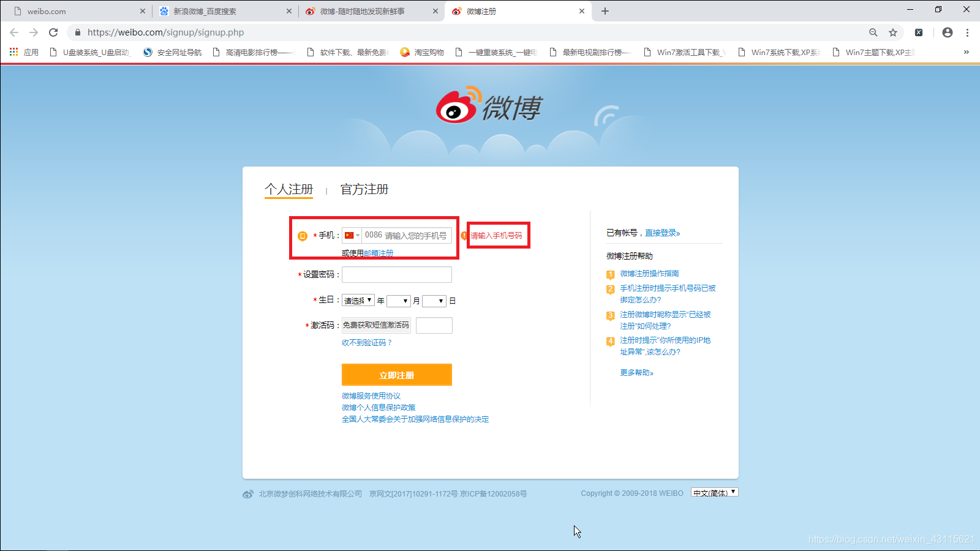Open the Win7激活工具下载 bookmark
This screenshot has height=551, width=980.
point(685,52)
